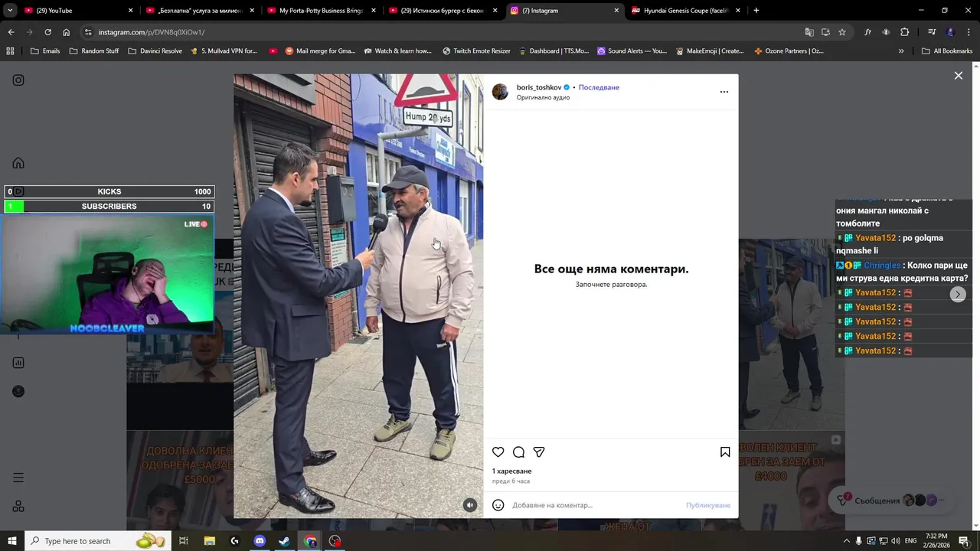Open comments with the speech bubble icon
This screenshot has width=980, height=551.
[x=518, y=452]
